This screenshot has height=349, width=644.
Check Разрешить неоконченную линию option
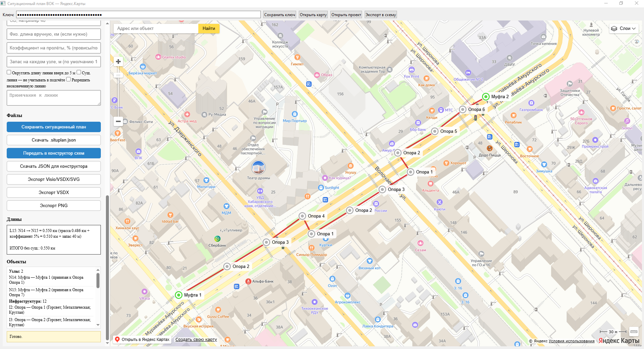(x=68, y=79)
